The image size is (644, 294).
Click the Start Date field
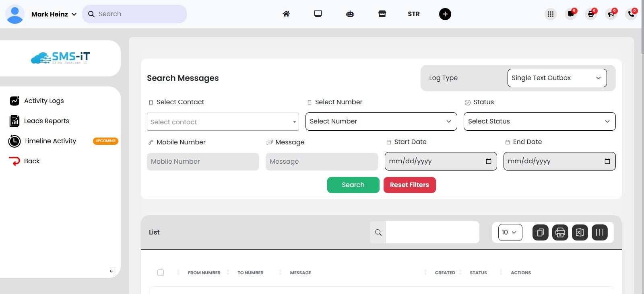(x=441, y=161)
